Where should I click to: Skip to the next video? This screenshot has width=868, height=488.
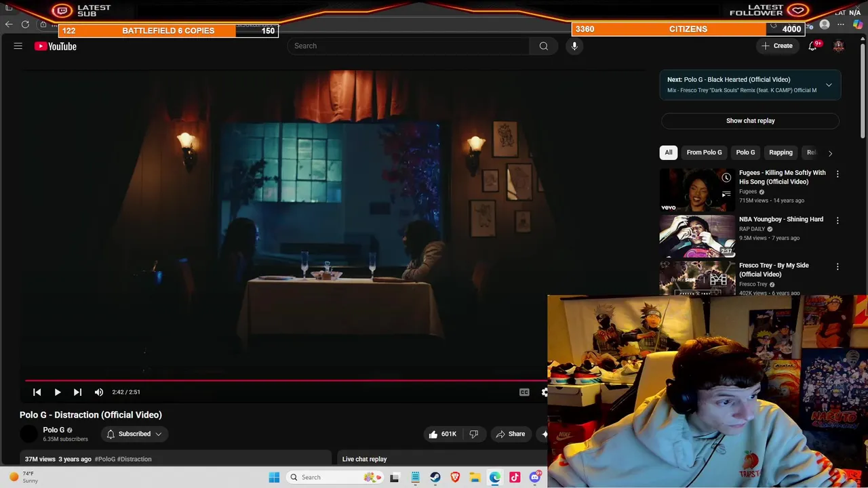click(x=77, y=392)
